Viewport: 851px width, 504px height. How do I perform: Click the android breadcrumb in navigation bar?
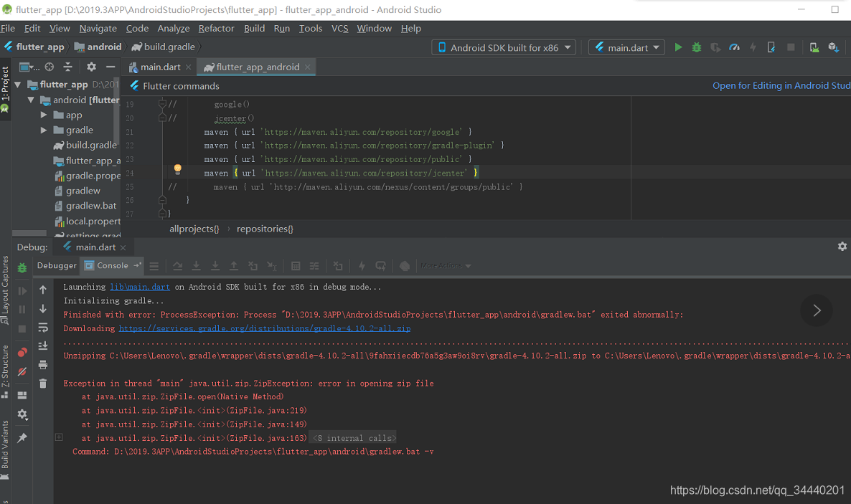click(98, 47)
